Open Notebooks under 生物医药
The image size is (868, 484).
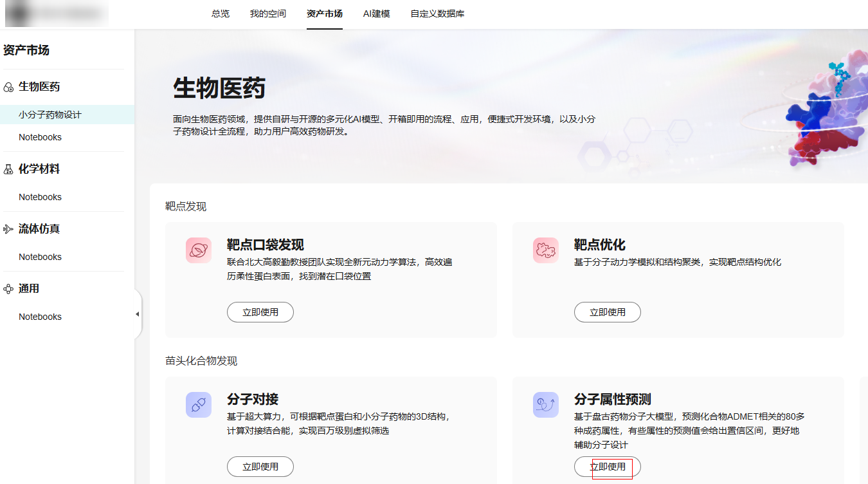coord(41,137)
